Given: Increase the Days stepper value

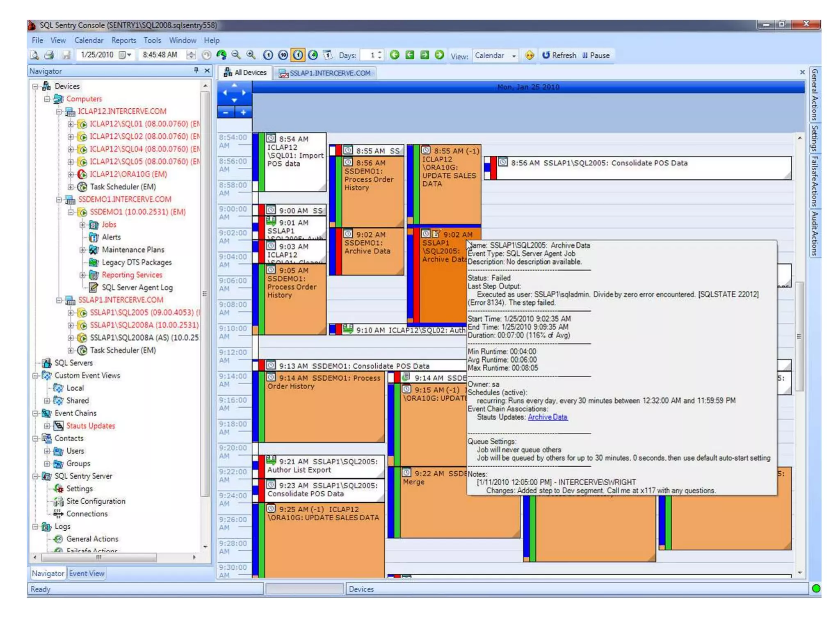Looking at the screenshot, I should (x=380, y=52).
